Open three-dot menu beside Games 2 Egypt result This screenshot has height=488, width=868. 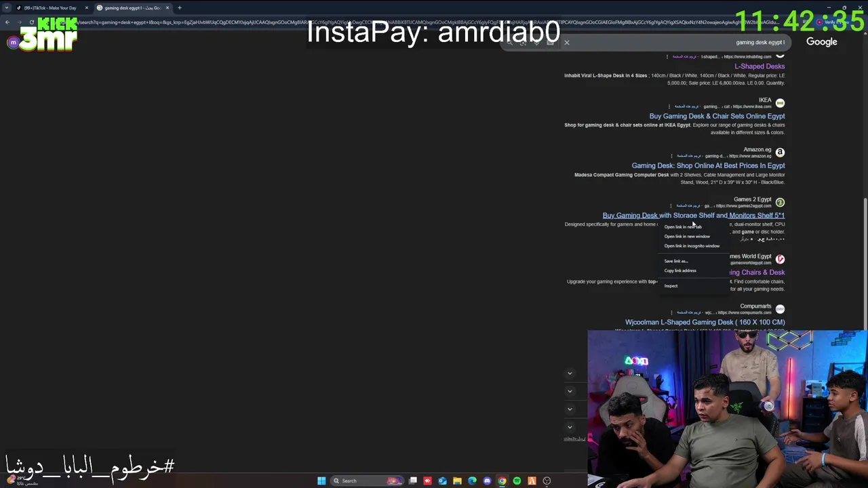pos(672,206)
